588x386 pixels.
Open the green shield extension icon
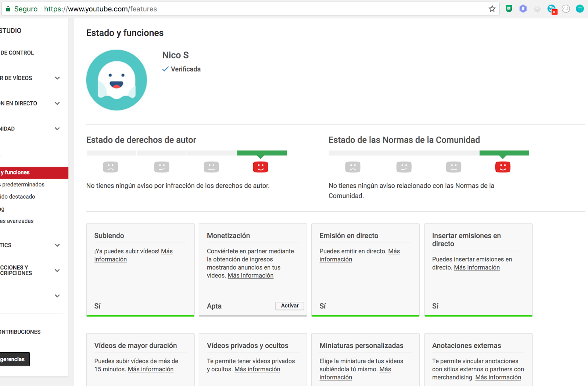coord(509,9)
